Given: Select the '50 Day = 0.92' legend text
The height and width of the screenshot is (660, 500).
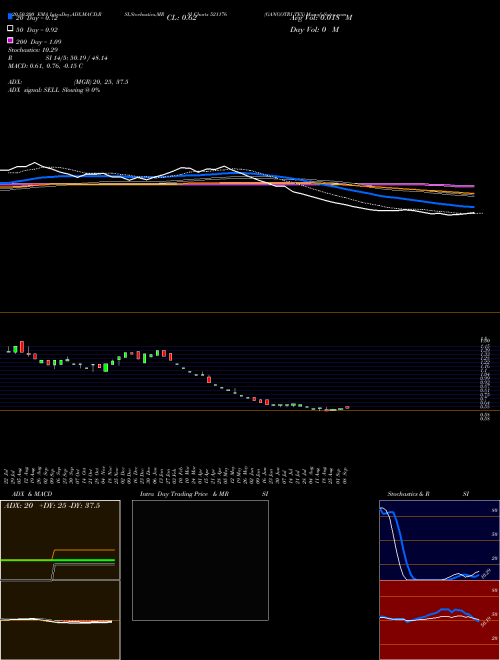Looking at the screenshot, I should coord(37,30).
